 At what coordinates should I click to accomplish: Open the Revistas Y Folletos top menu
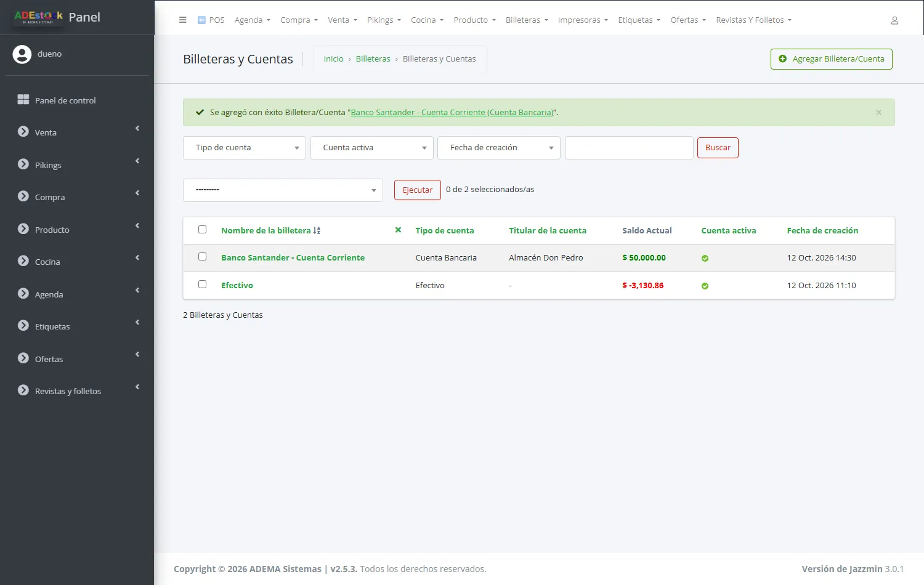[753, 20]
